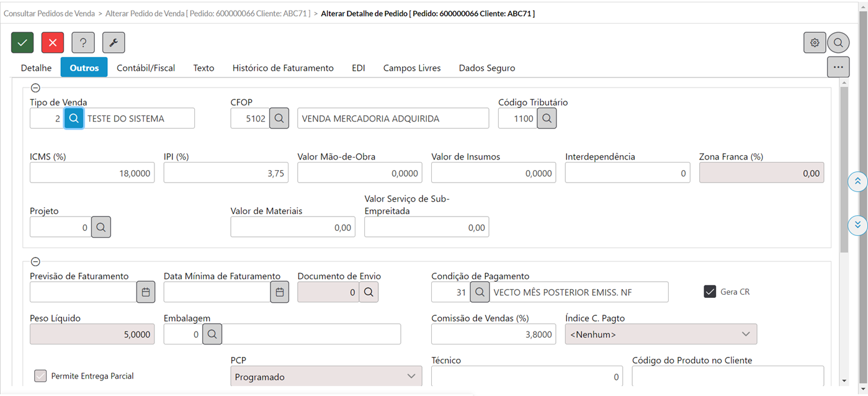
Task: Click the Valor Mão-de-Obra field
Action: pos(360,173)
